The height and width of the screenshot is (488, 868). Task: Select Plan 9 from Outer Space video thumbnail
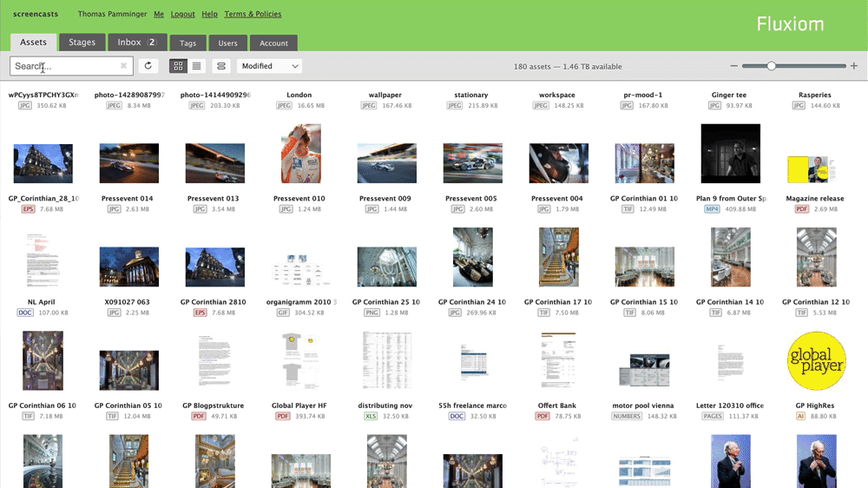click(x=731, y=154)
